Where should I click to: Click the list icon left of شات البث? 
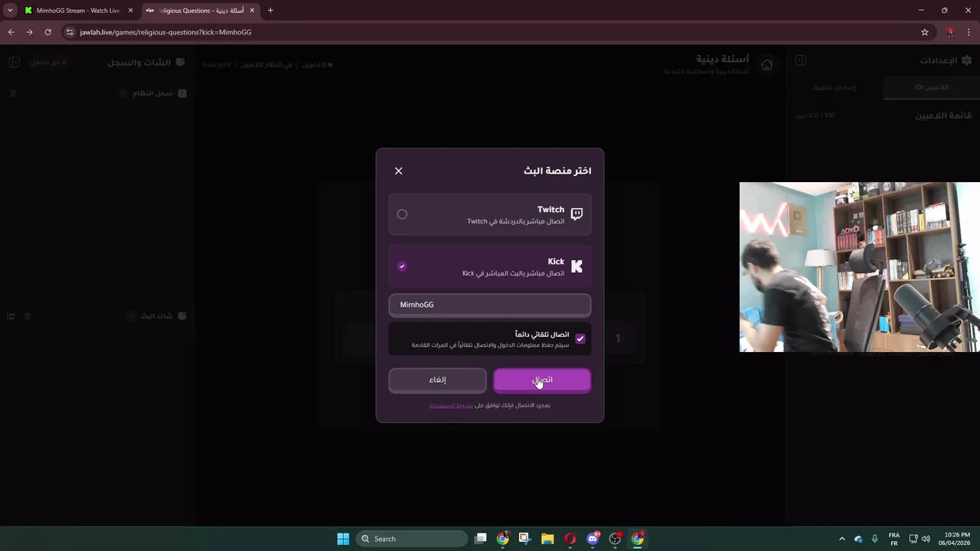click(x=11, y=316)
